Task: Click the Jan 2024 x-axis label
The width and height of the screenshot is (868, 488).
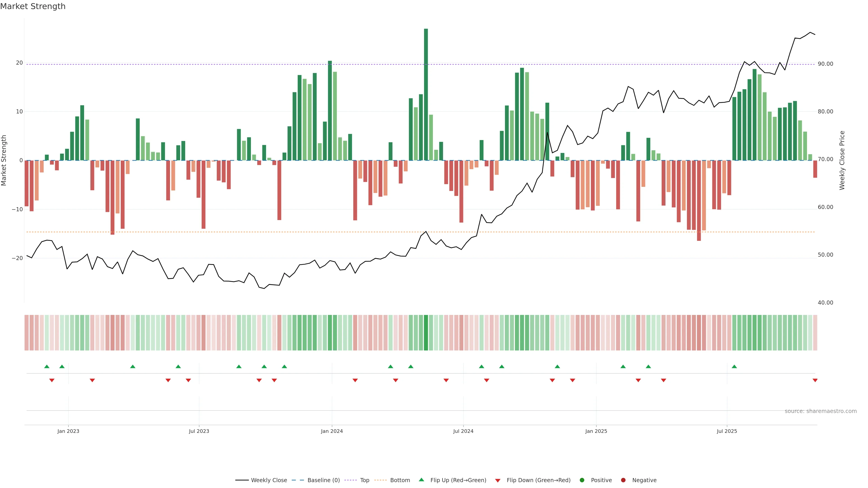Action: coord(332,431)
